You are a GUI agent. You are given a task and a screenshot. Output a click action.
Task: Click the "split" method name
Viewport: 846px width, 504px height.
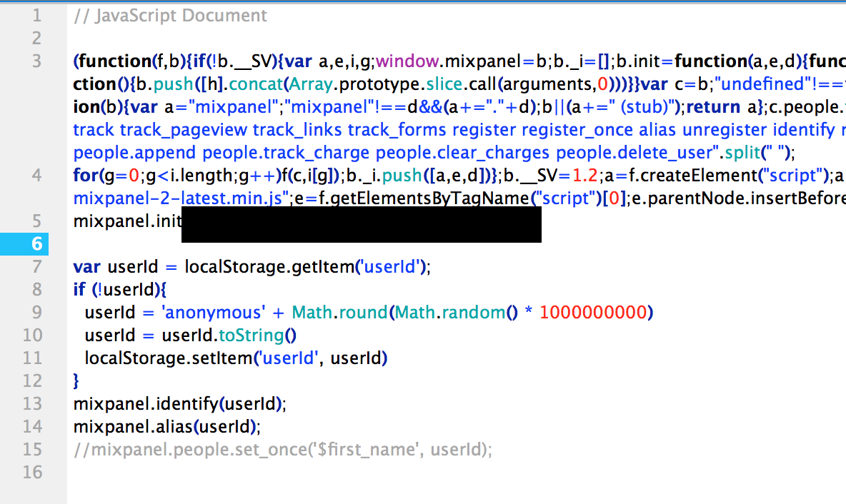[742, 153]
